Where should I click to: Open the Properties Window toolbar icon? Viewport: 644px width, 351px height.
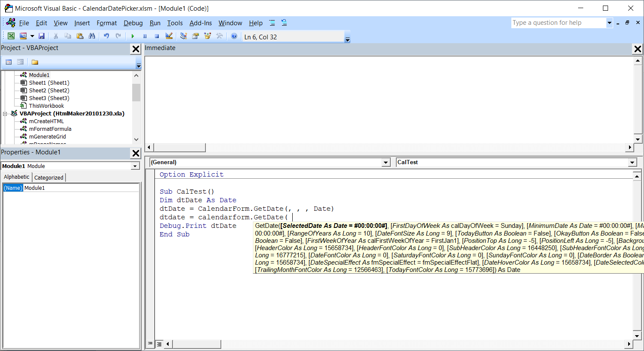click(196, 36)
